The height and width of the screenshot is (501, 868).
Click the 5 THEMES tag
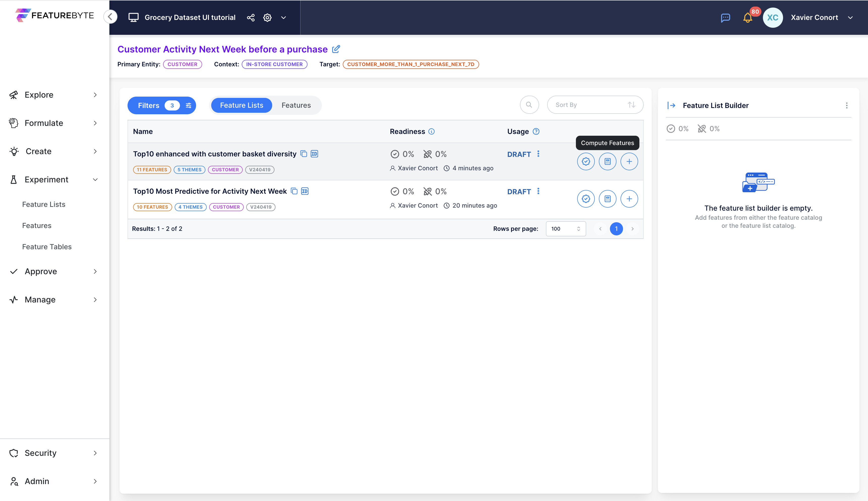pyautogui.click(x=190, y=170)
